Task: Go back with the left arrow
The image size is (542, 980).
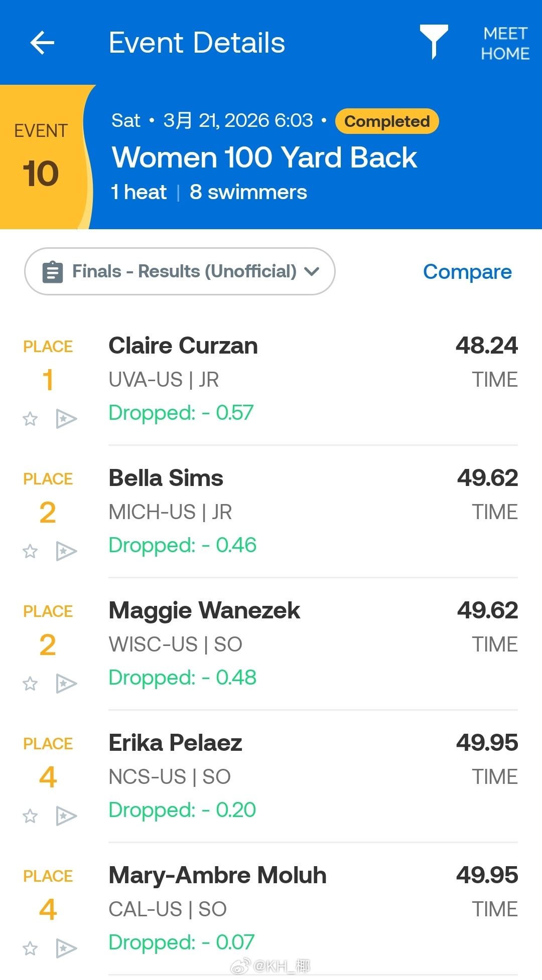Action: click(x=42, y=43)
